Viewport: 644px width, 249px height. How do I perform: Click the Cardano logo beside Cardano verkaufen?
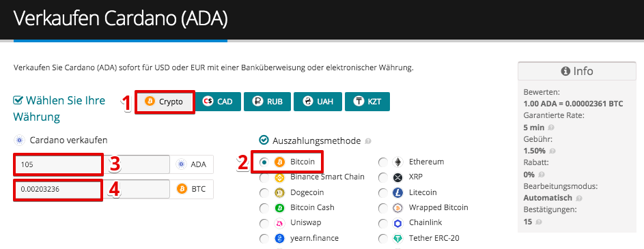19,141
